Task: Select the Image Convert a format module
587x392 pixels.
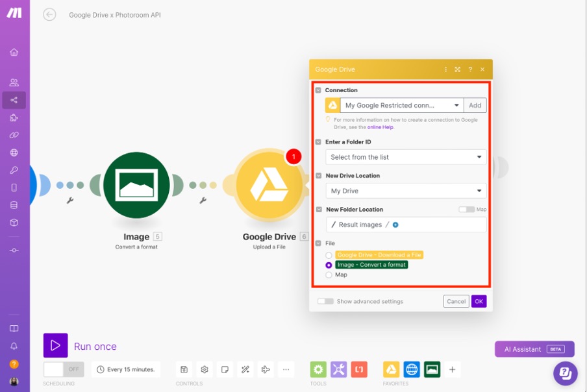Action: tap(136, 186)
